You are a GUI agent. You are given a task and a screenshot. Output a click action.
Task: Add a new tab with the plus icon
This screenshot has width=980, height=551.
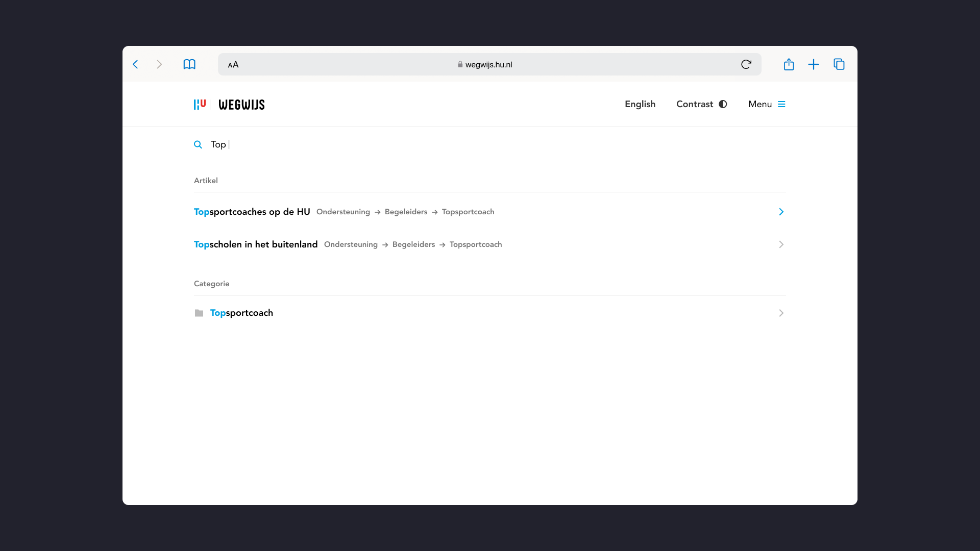(x=814, y=64)
